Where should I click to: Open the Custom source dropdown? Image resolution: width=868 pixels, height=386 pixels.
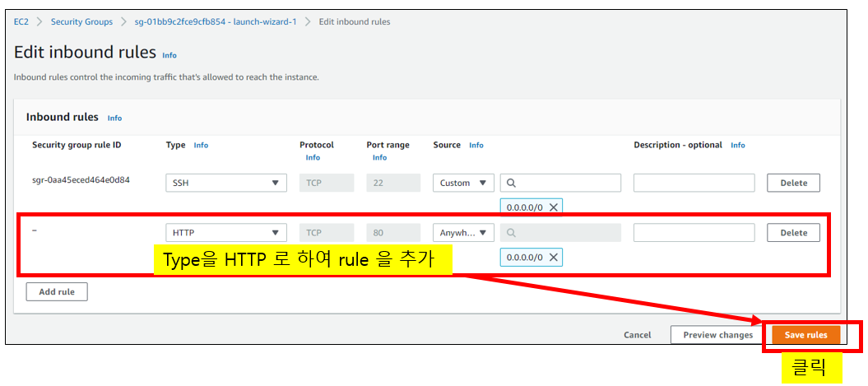[x=463, y=183]
